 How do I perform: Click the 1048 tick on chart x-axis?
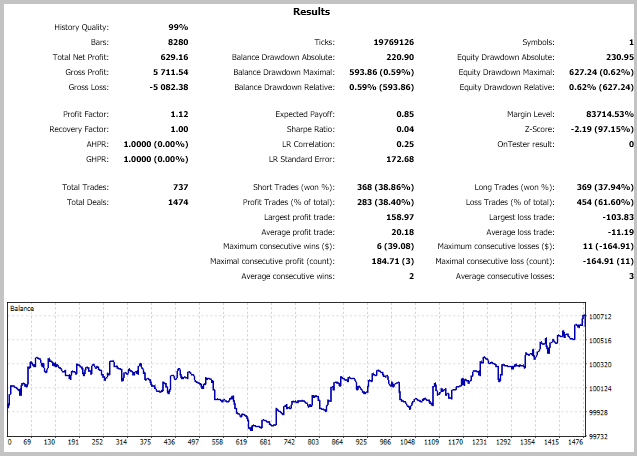(407, 442)
